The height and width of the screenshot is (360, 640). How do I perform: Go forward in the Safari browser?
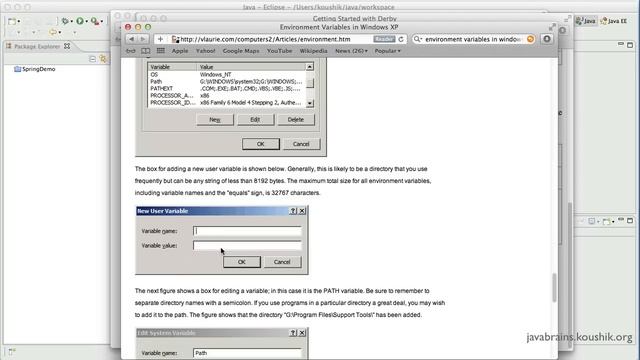click(x=143, y=39)
